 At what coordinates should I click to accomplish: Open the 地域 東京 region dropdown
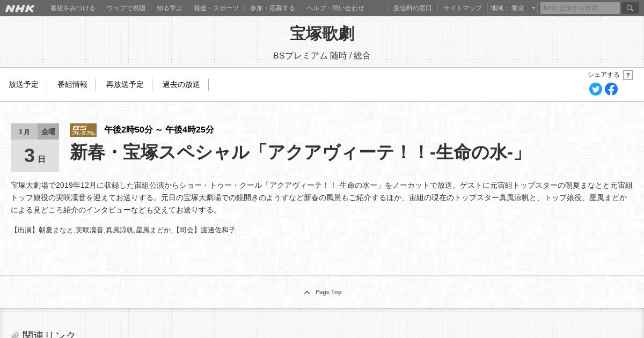(513, 8)
